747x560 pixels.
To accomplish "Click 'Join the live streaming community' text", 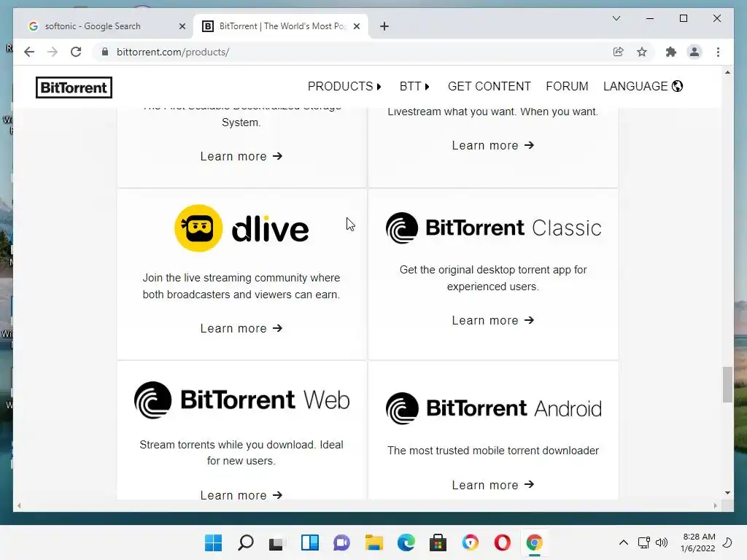I will (x=241, y=286).
